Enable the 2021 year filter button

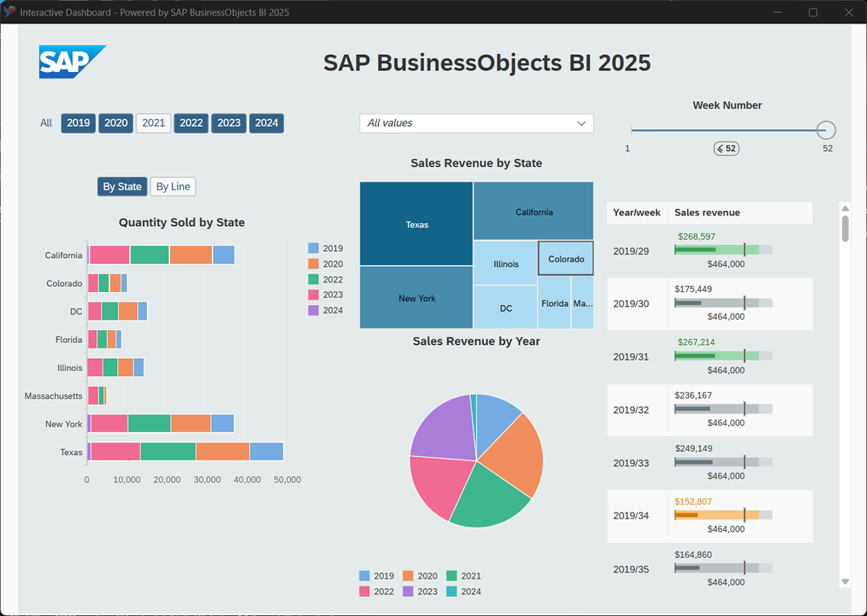[153, 123]
